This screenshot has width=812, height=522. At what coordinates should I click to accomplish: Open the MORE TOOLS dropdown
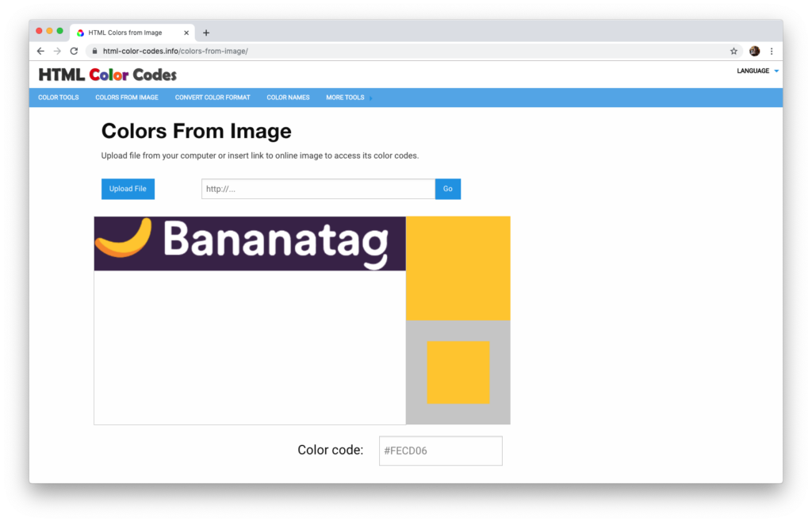[345, 97]
